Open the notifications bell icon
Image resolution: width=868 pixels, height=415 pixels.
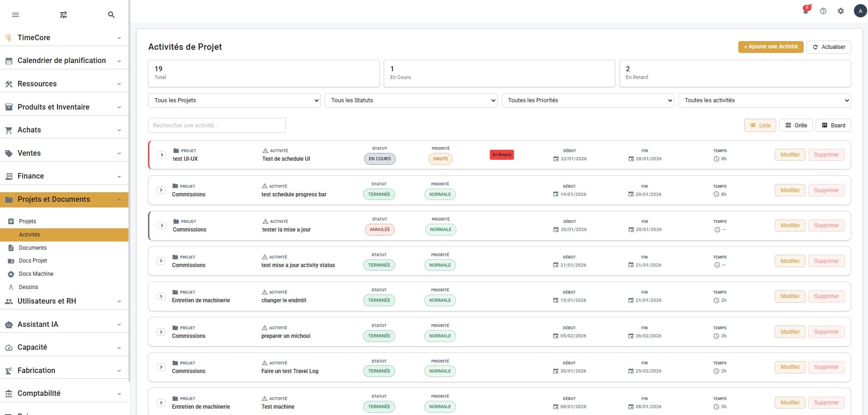click(806, 11)
